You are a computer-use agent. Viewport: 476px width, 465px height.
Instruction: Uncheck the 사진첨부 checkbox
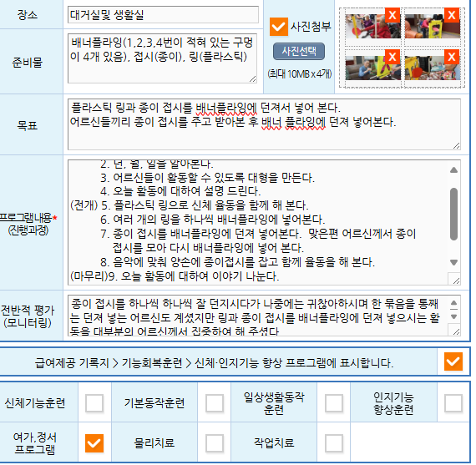click(278, 27)
